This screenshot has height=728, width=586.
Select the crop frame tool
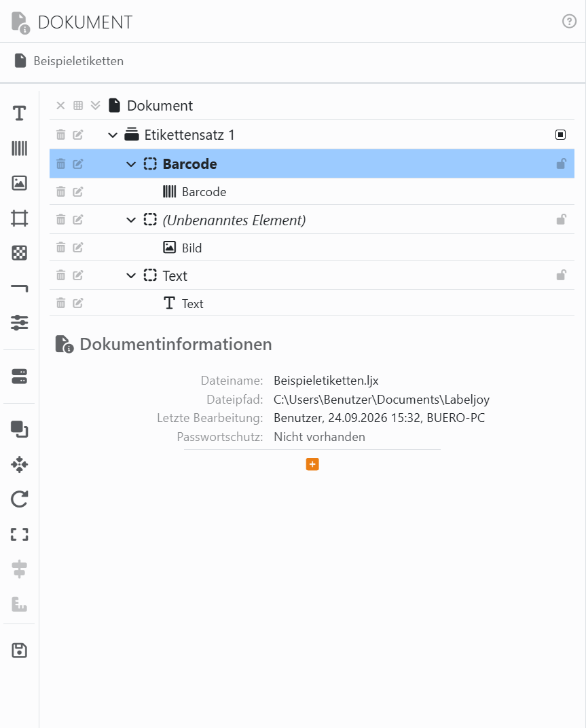(19, 218)
